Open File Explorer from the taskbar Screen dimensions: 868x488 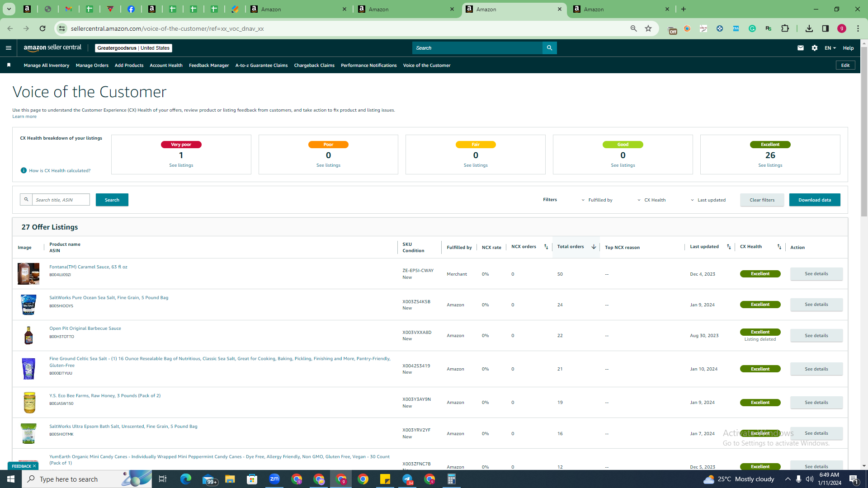coord(230,479)
